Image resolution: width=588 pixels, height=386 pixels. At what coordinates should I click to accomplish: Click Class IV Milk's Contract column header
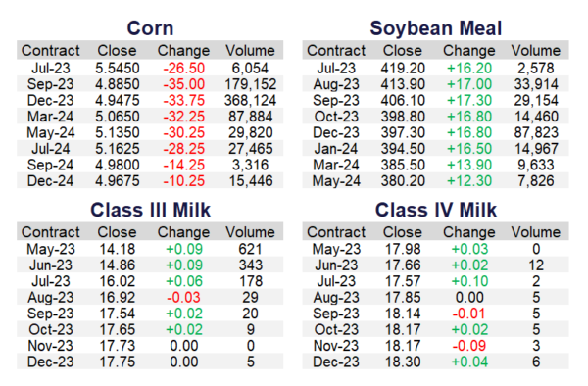tap(336, 232)
